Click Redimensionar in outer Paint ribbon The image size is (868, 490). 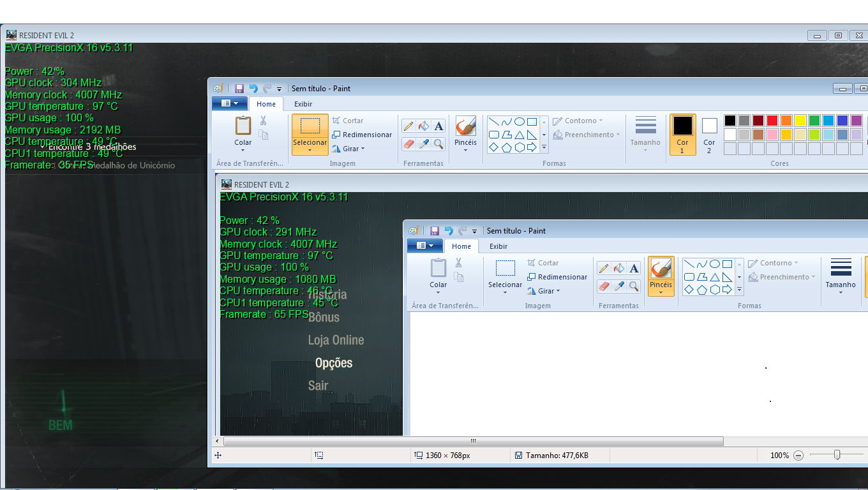tap(361, 135)
